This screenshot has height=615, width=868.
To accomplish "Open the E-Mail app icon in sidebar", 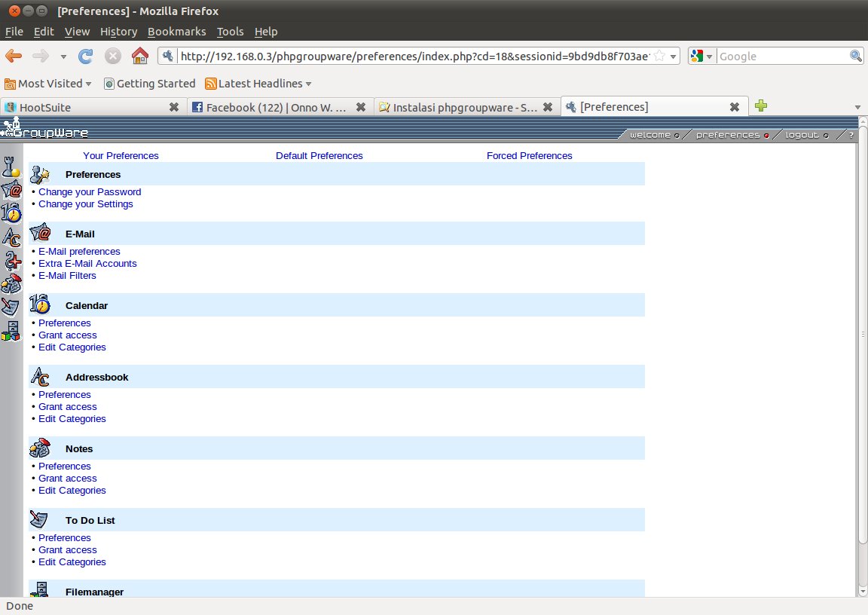I will [11, 190].
